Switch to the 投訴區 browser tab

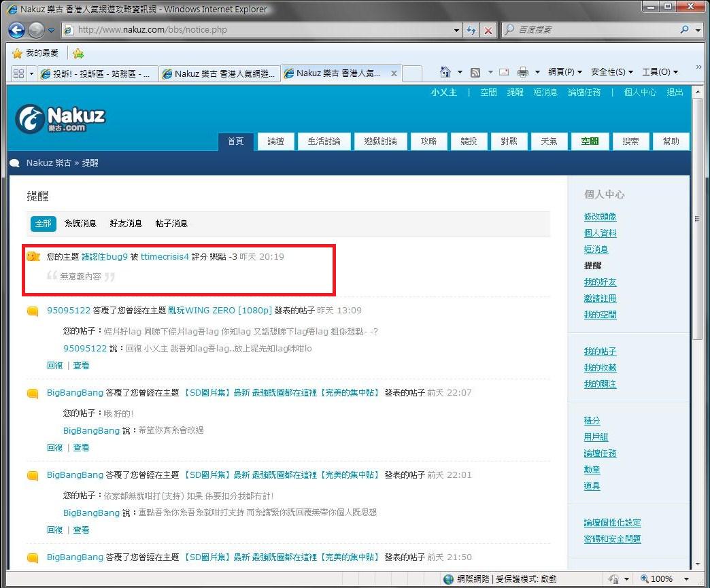[99, 73]
